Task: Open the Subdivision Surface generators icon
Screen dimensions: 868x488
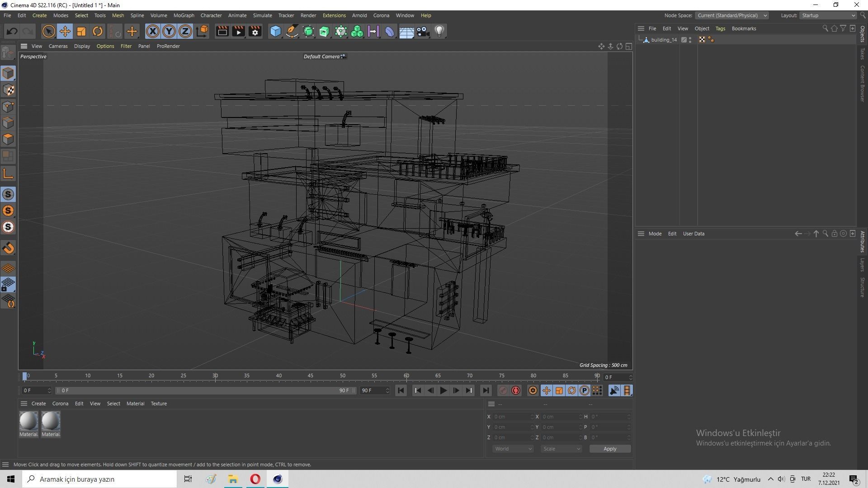Action: (308, 31)
